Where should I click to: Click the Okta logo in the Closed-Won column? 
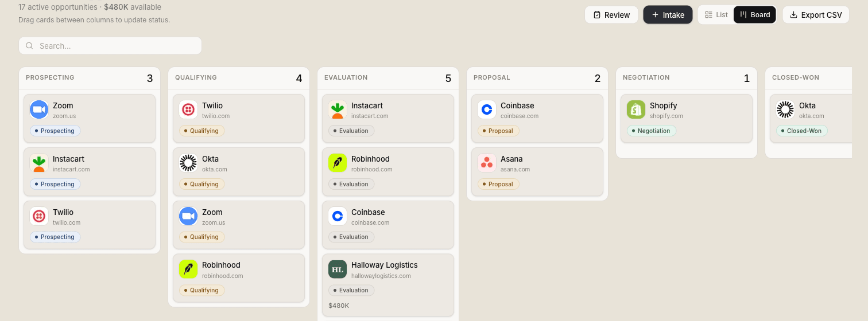tap(785, 109)
